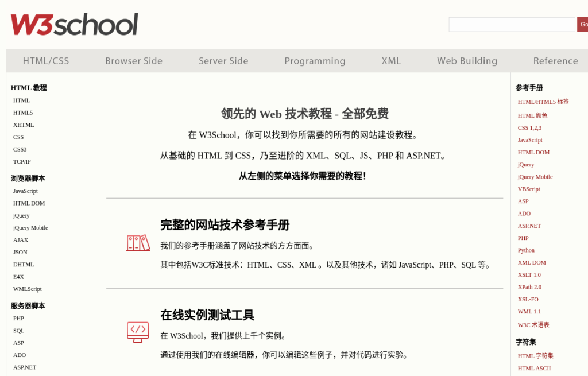Select the Reference navigation tab
Screen dimensions: 588x376
click(x=555, y=61)
